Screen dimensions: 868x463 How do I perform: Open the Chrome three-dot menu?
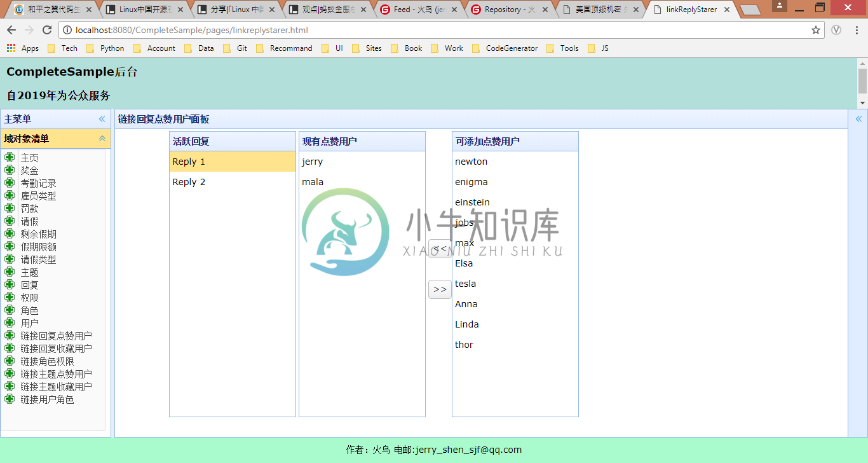856,30
